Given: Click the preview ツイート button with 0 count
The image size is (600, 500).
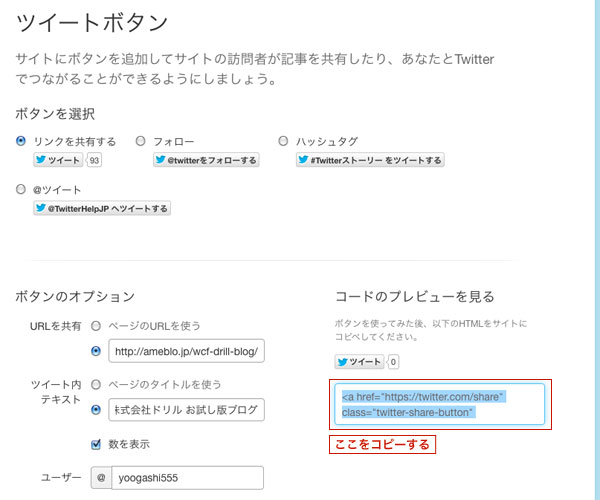Looking at the screenshot, I should point(359,362).
